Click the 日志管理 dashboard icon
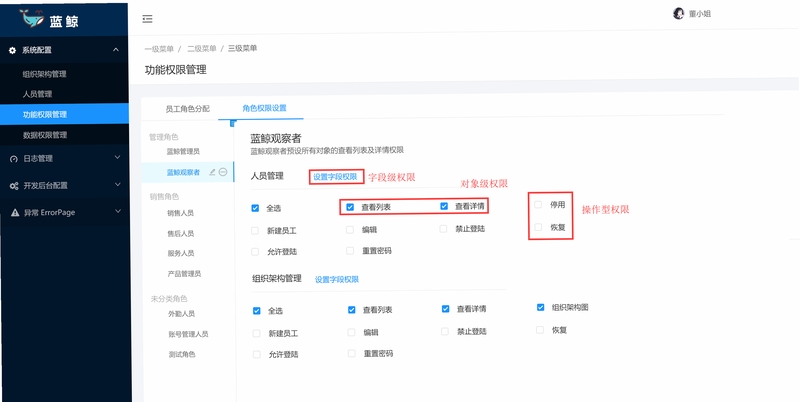 [x=14, y=159]
